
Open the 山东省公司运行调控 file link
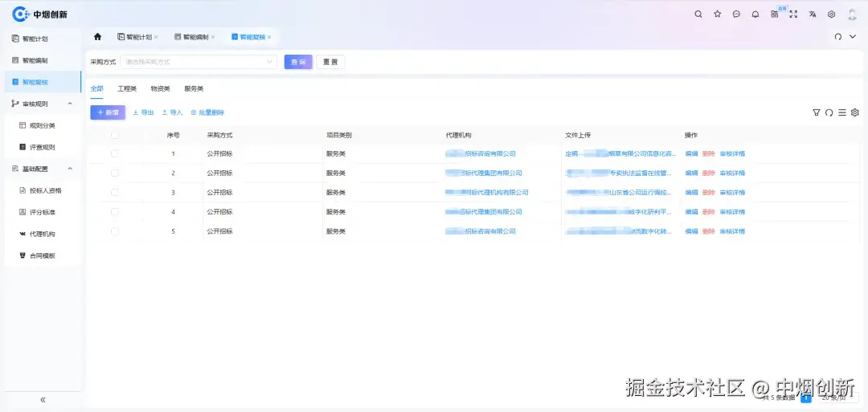(x=619, y=193)
